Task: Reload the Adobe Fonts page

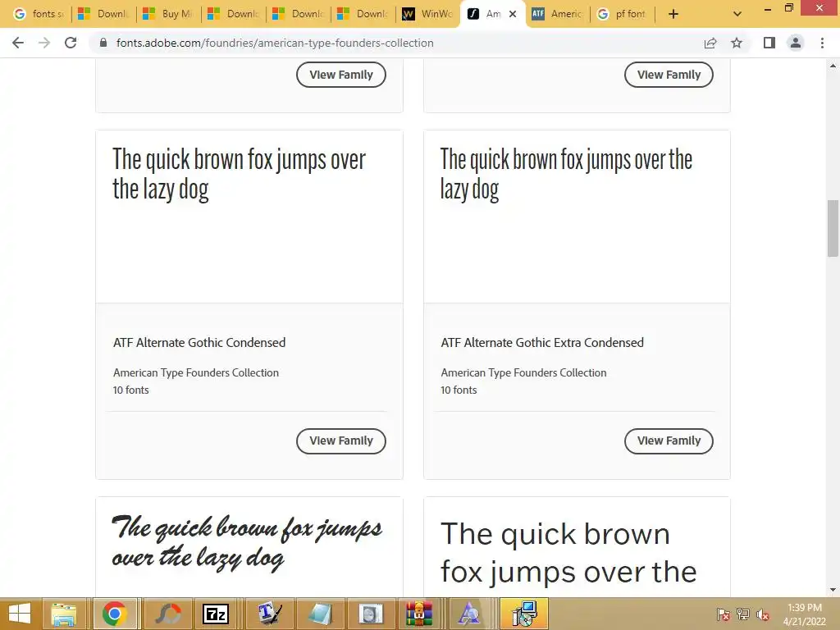Action: tap(71, 43)
